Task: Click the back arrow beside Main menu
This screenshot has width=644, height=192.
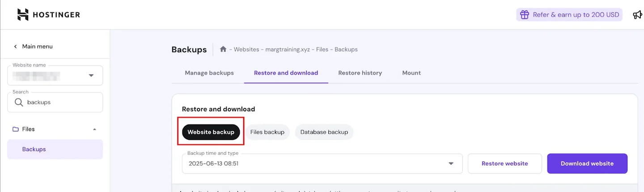Action: 15,46
